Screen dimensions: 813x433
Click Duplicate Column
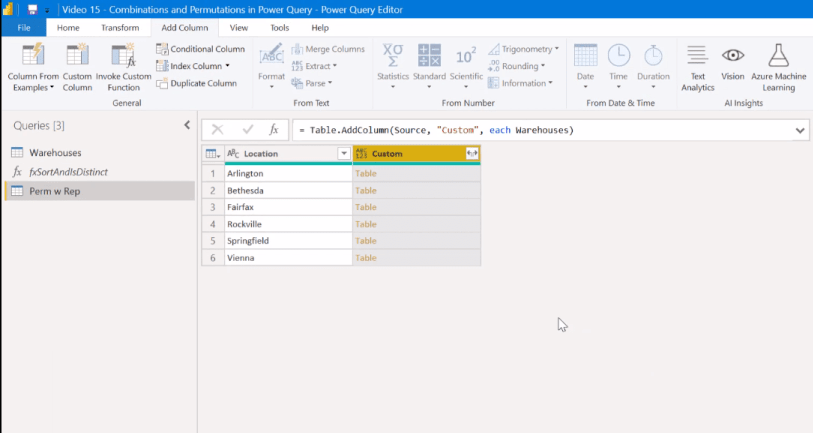(197, 83)
